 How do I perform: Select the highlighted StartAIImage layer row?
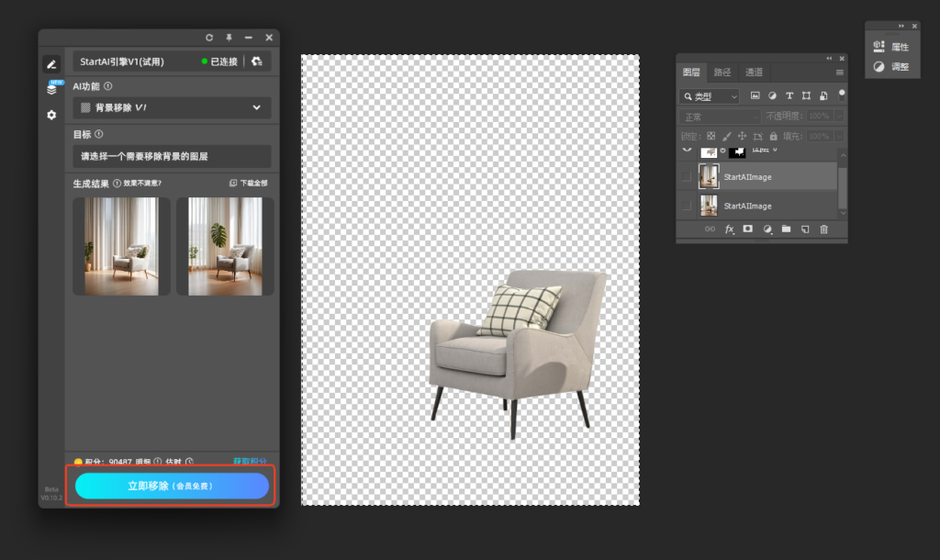tap(767, 177)
